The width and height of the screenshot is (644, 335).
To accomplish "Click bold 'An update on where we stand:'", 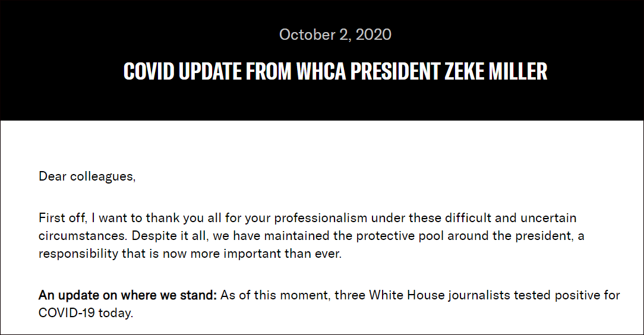I will 127,295.
